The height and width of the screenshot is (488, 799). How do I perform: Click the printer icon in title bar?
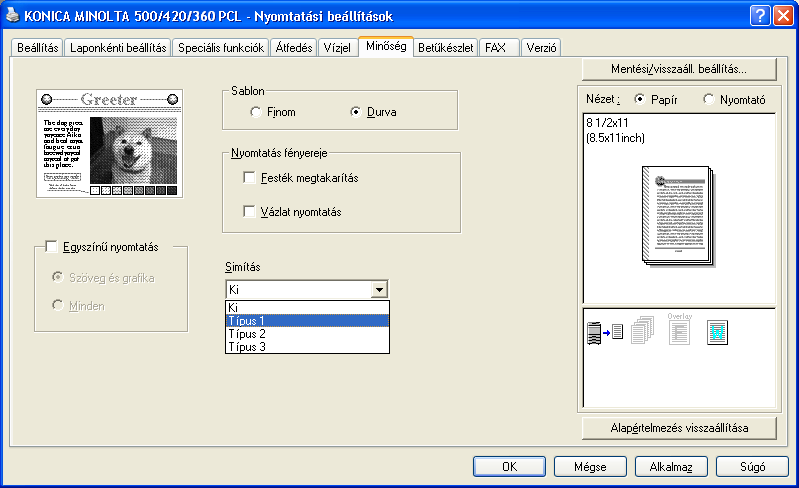click(12, 15)
